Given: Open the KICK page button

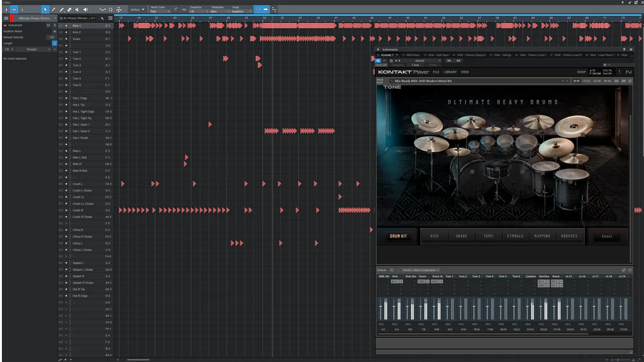Looking at the screenshot, I should 434,236.
